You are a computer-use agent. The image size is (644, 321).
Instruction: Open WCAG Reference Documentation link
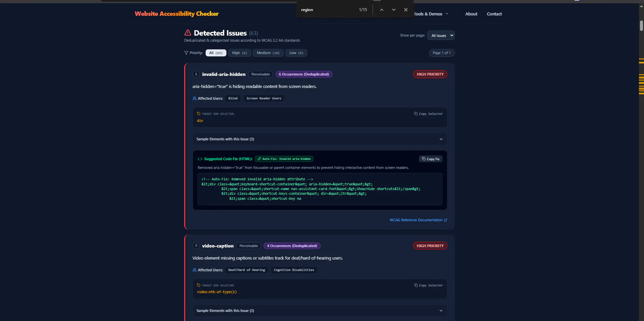[x=418, y=220]
